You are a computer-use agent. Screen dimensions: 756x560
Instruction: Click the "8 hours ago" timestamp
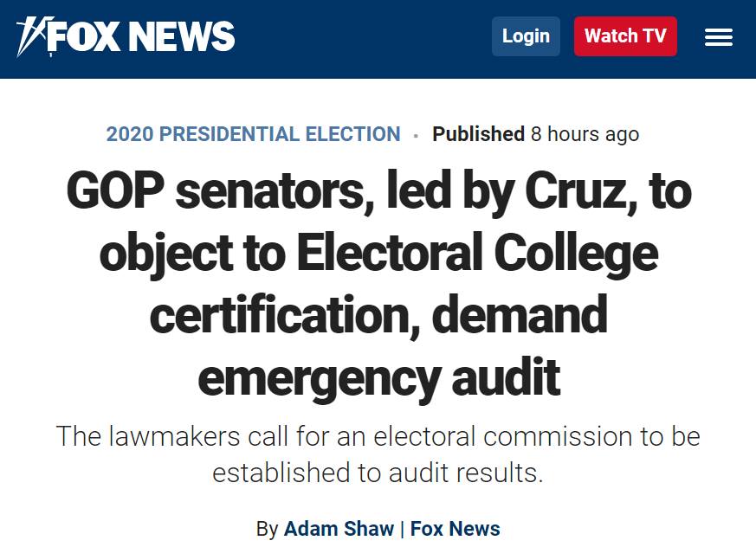pyautogui.click(x=585, y=134)
